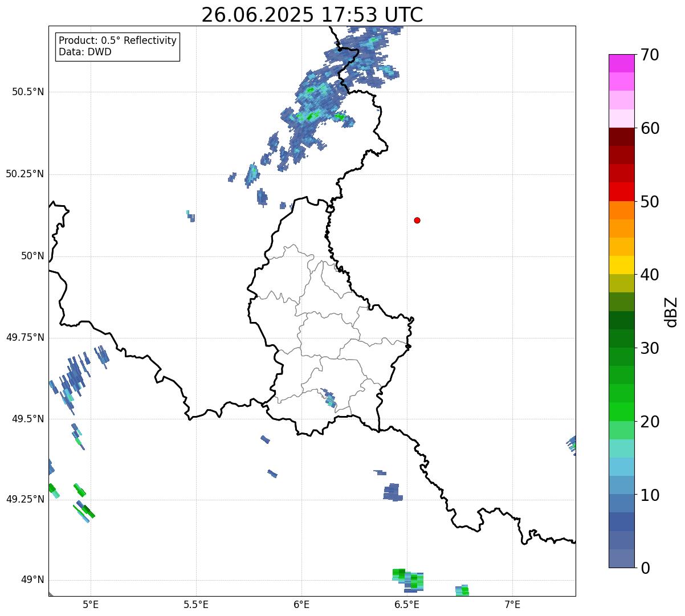The width and height of the screenshot is (685, 616).
Task: Click the 5°E longitude label
Action: click(x=91, y=604)
